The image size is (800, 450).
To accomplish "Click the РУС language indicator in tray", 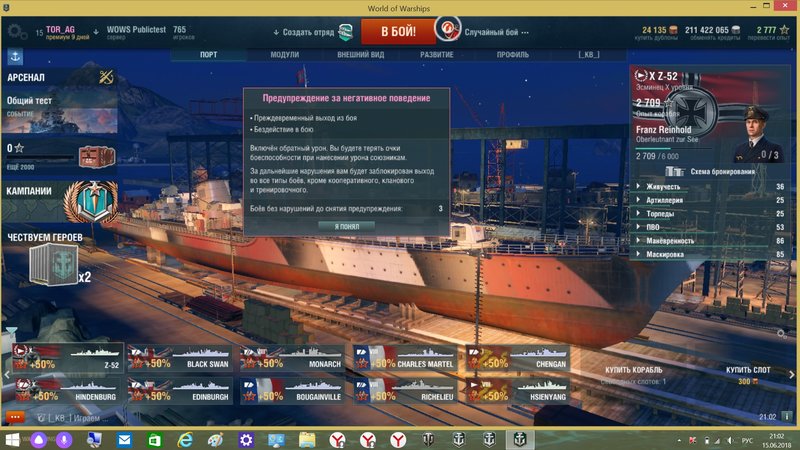I will click(x=747, y=440).
